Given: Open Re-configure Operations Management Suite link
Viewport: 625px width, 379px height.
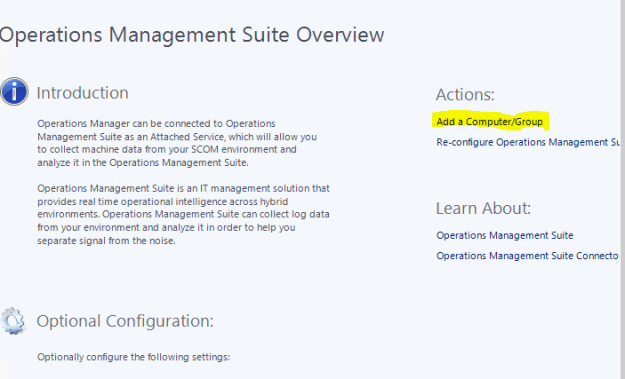Looking at the screenshot, I should [528, 142].
